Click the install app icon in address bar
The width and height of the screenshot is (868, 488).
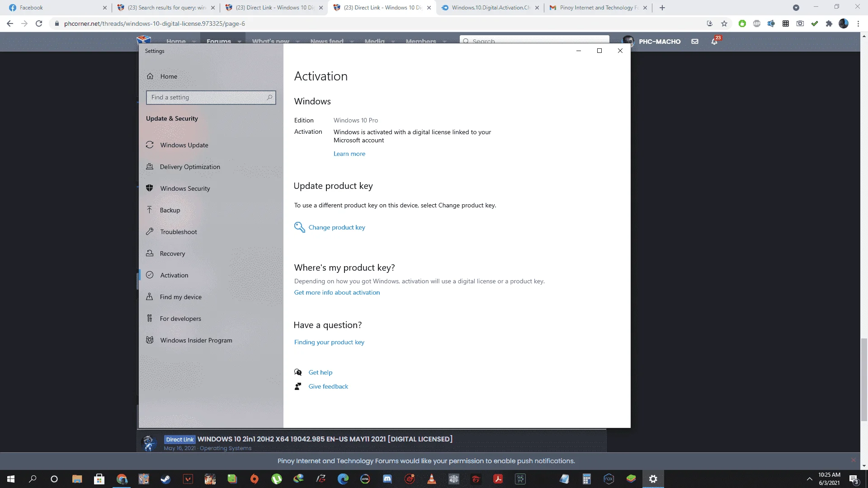click(709, 23)
